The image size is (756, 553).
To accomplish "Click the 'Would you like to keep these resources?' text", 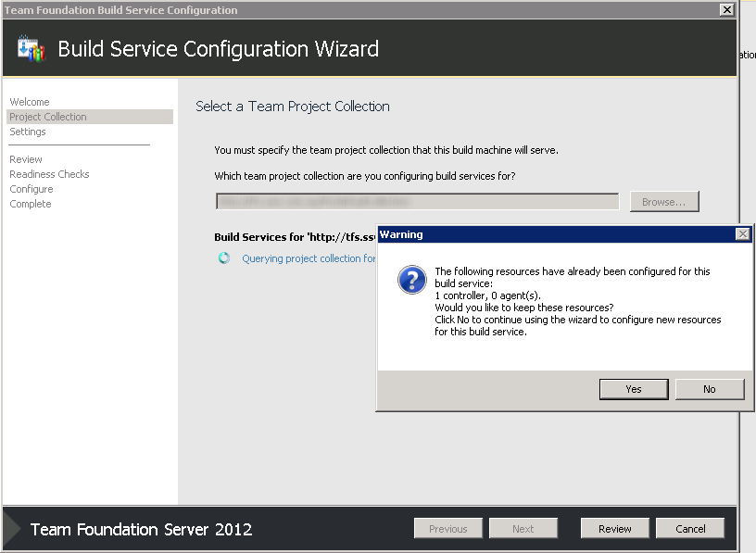I will pyautogui.click(x=524, y=308).
